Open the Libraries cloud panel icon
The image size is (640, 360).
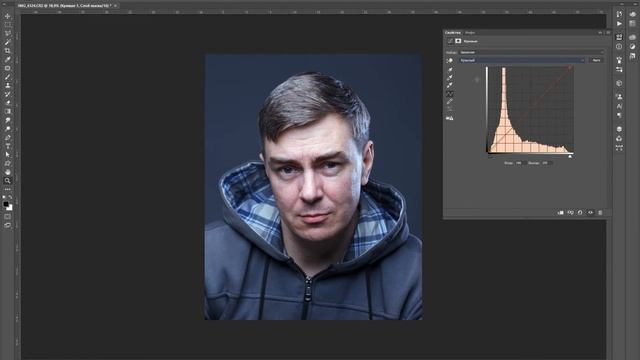point(632,37)
